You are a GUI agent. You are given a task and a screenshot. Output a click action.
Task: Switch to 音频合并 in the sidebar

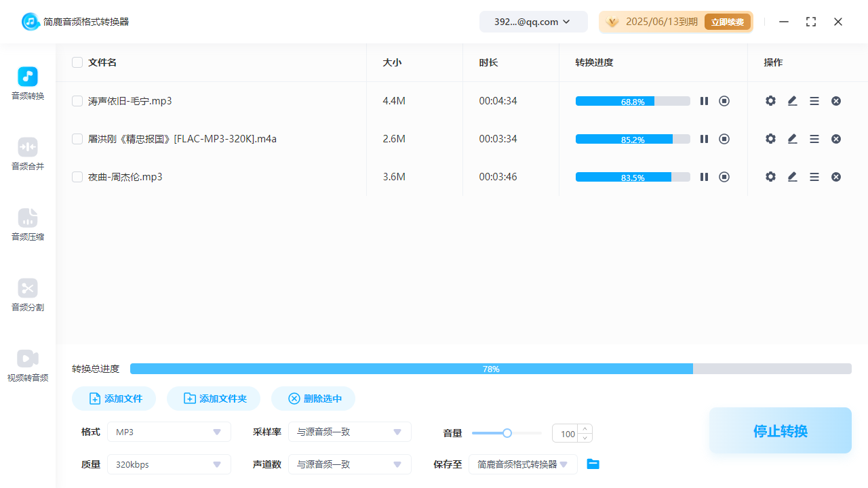coord(28,154)
